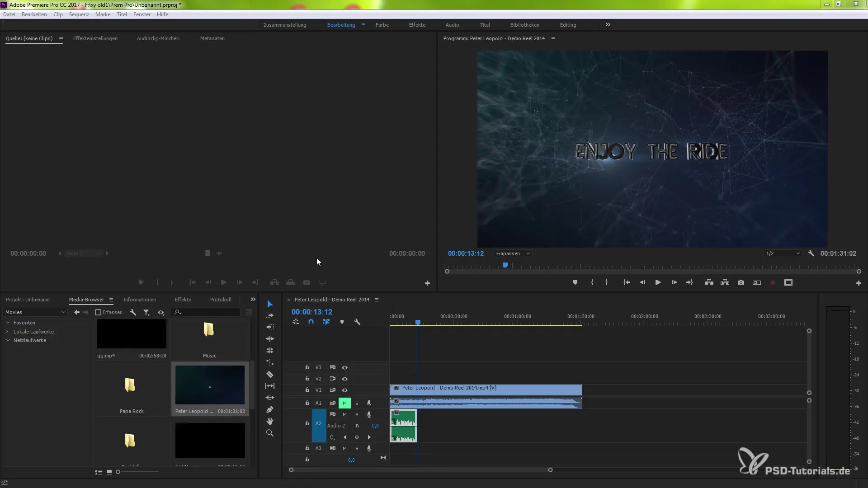
Task: Show more workspaces chevron
Action: click(608, 25)
